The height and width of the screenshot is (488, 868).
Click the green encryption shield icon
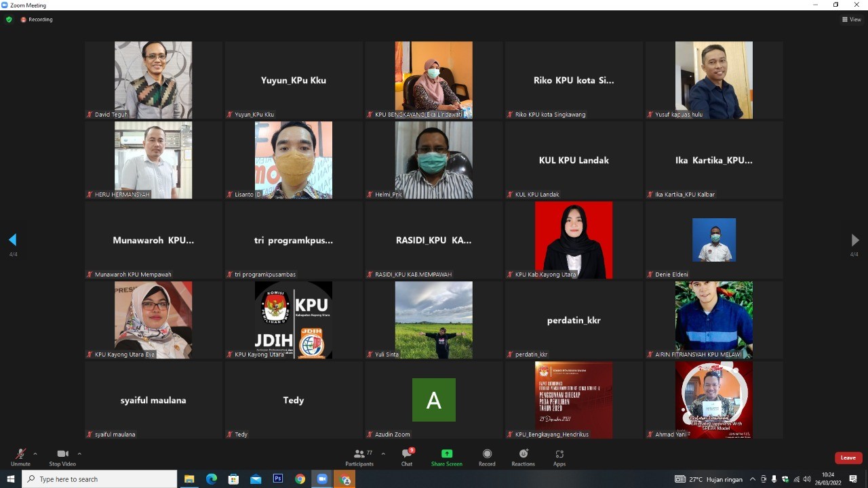[9, 20]
